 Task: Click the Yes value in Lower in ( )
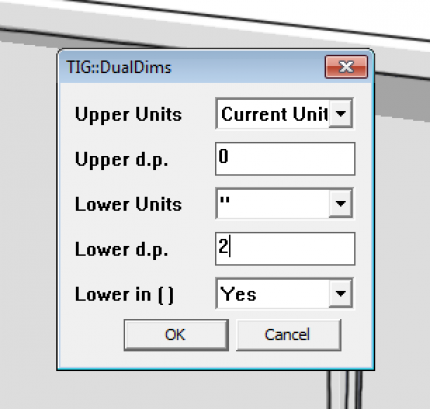238,294
